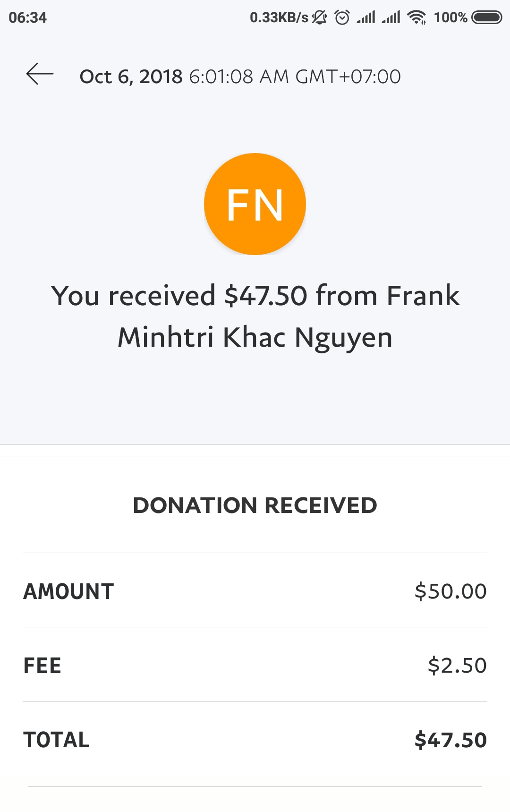The width and height of the screenshot is (510, 812).
Task: Tap the TOTAL label
Action: coord(56,740)
